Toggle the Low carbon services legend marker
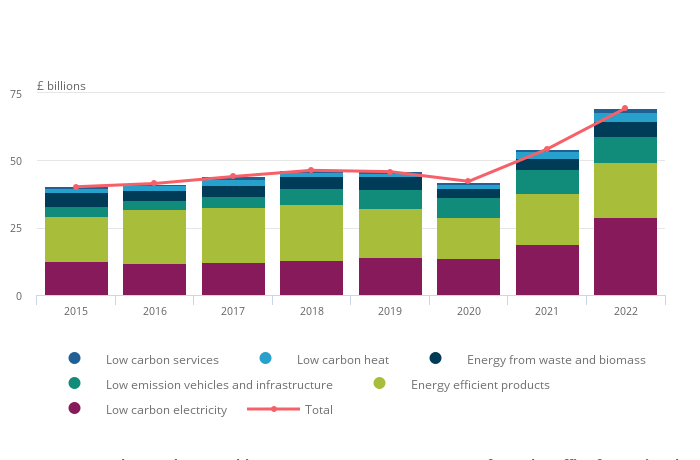This screenshot has width=700, height=460. click(x=75, y=359)
